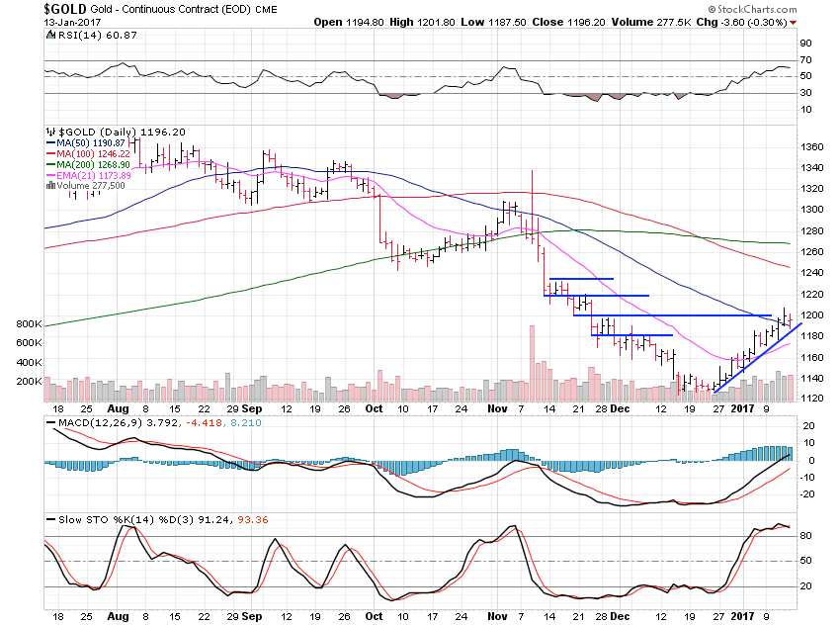Click the 200K volume axis label
Image resolution: width=840 pixels, height=626 pixels.
[x=29, y=381]
